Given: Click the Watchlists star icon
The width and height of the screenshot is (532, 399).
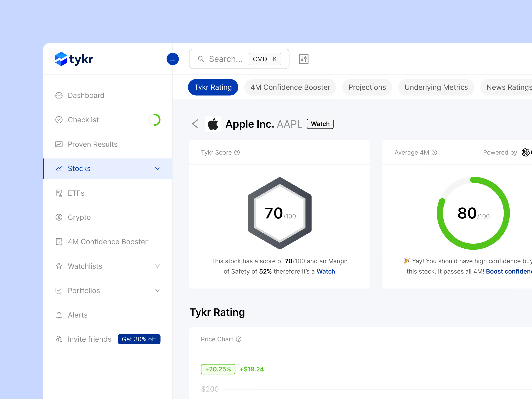Looking at the screenshot, I should point(59,266).
